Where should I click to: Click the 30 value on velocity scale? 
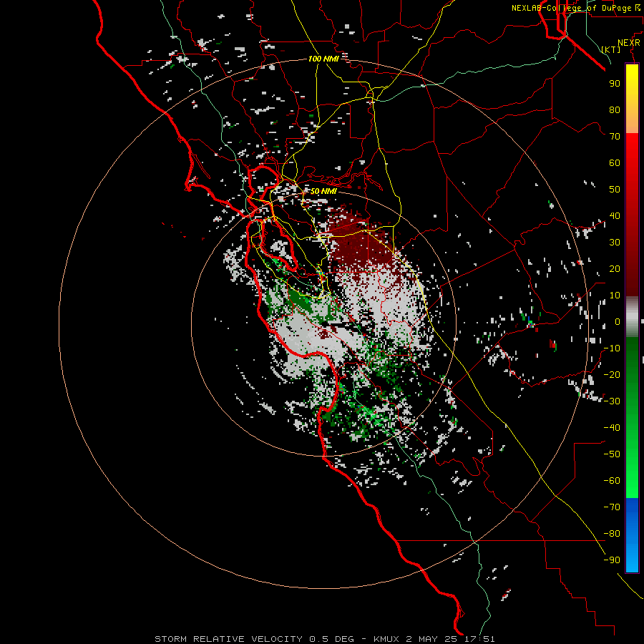tap(615, 243)
